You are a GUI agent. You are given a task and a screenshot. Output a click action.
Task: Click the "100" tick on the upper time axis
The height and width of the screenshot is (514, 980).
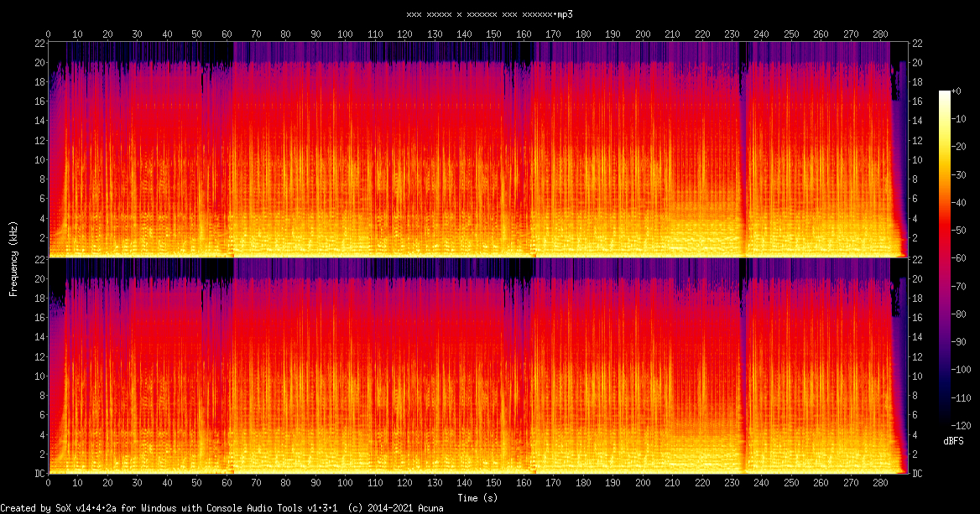point(345,34)
